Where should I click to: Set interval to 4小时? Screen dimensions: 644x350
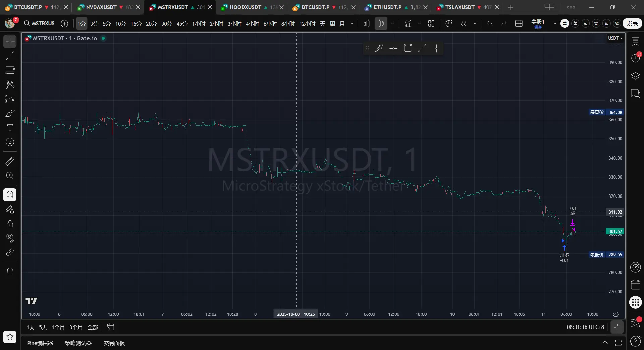[252, 24]
